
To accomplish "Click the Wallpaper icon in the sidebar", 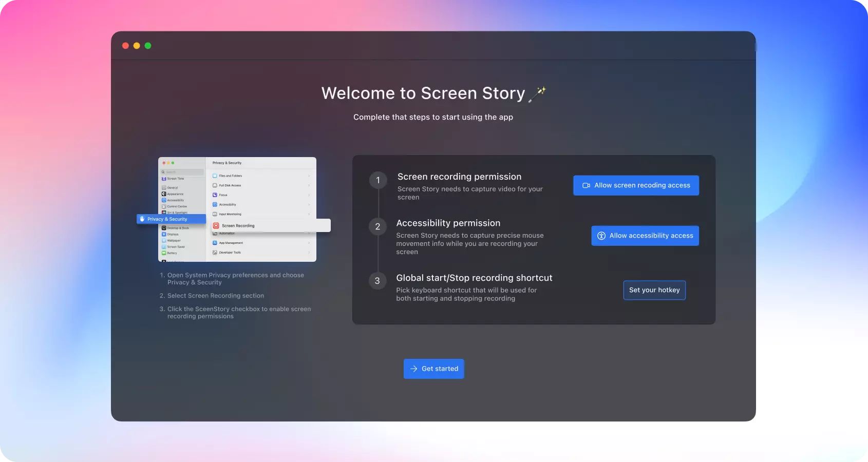I will point(164,240).
